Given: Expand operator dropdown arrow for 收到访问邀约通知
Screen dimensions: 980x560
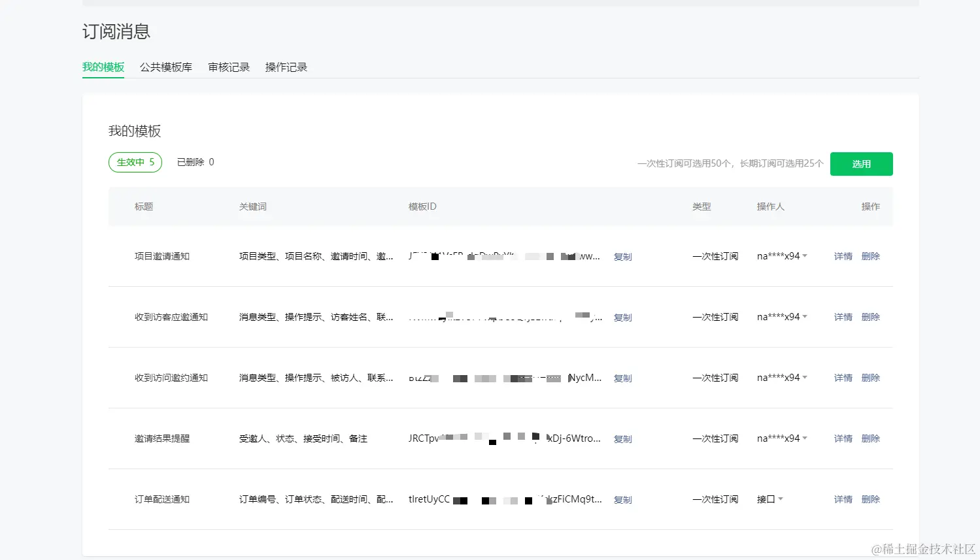Looking at the screenshot, I should click(805, 378).
